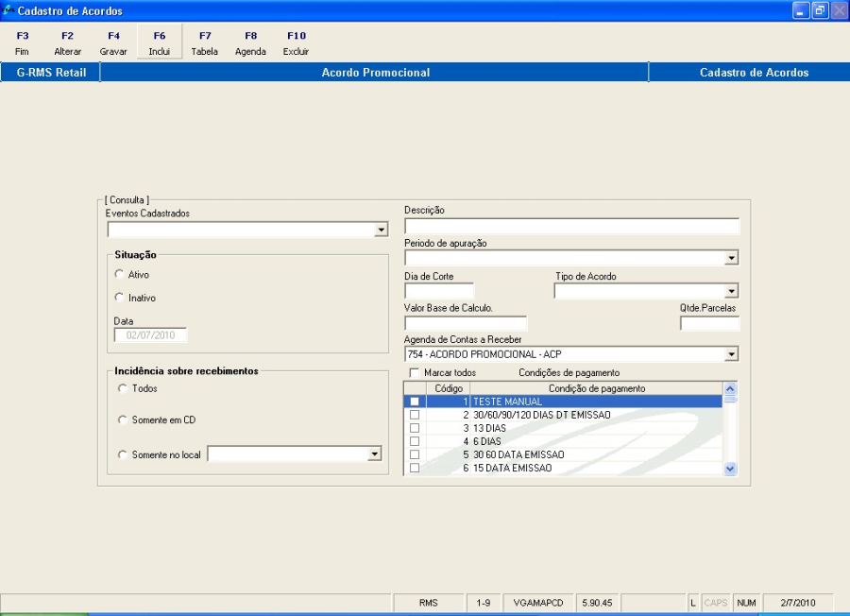
Task: Click the NUM indicator in status bar
Action: [746, 603]
